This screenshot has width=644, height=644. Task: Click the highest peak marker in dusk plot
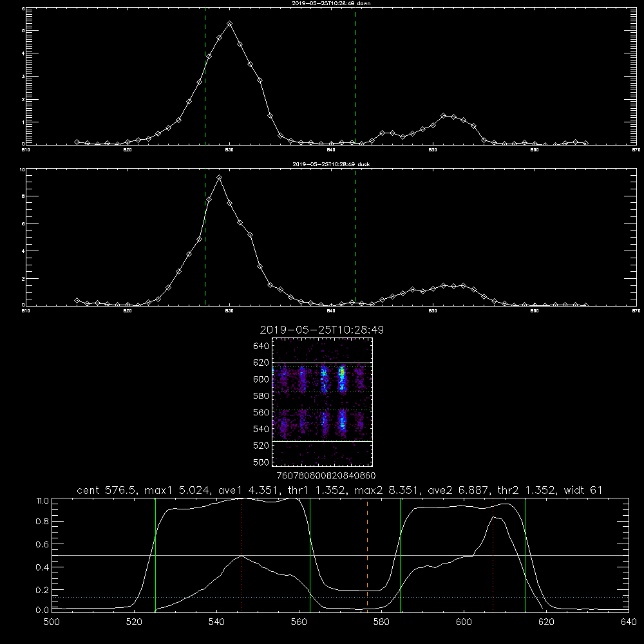pyautogui.click(x=220, y=178)
